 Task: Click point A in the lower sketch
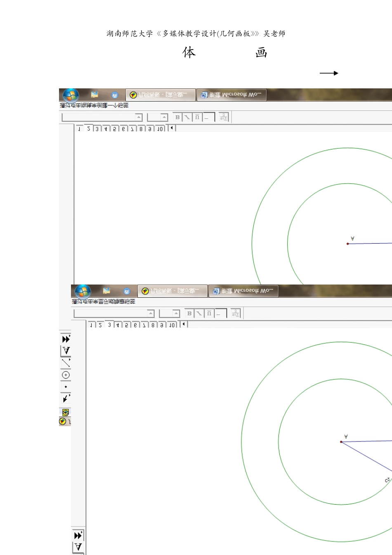pyautogui.click(x=341, y=442)
